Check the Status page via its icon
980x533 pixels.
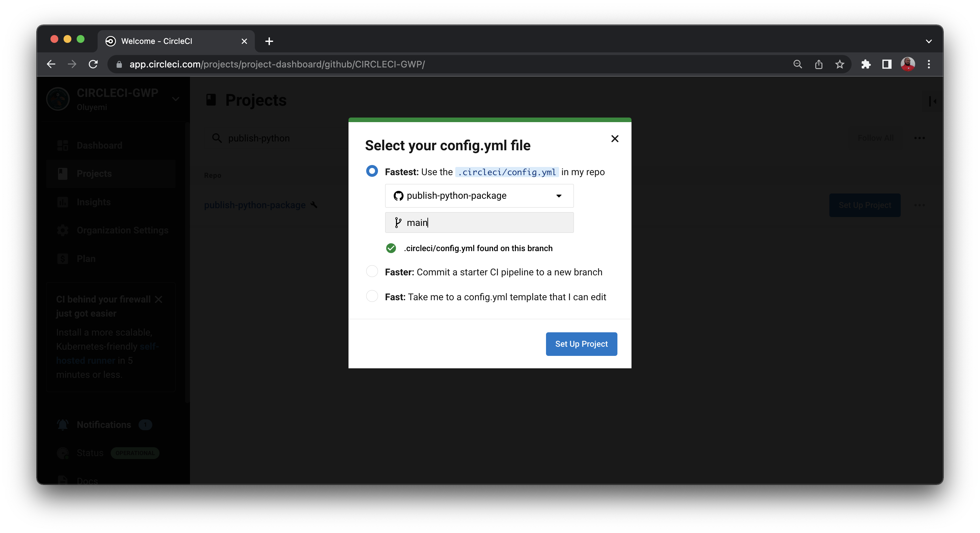coord(63,453)
